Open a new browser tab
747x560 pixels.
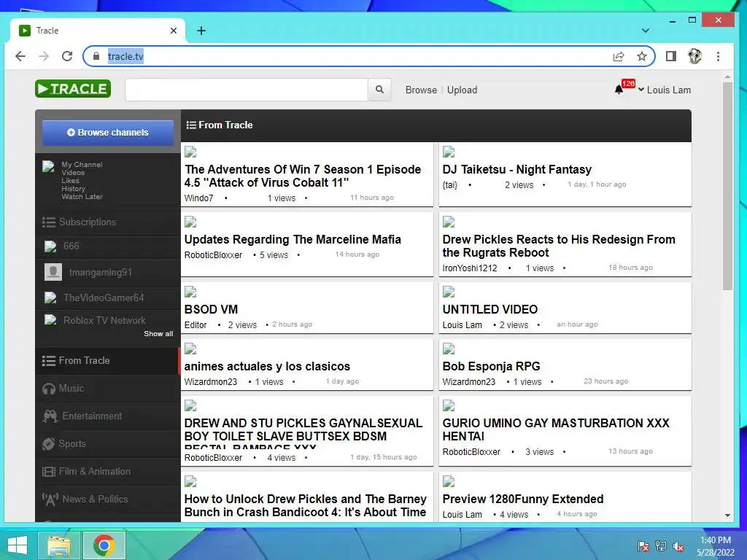click(x=201, y=31)
